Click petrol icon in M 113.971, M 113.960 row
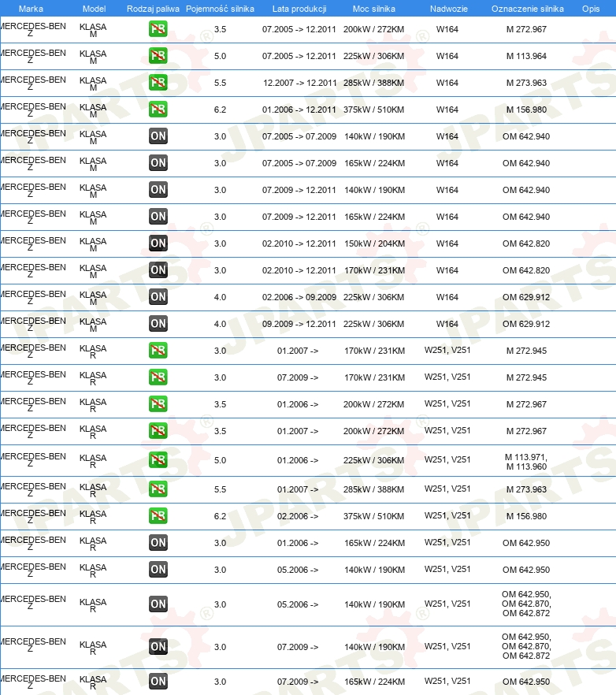Screen dimensions: 616x695 click(x=158, y=459)
